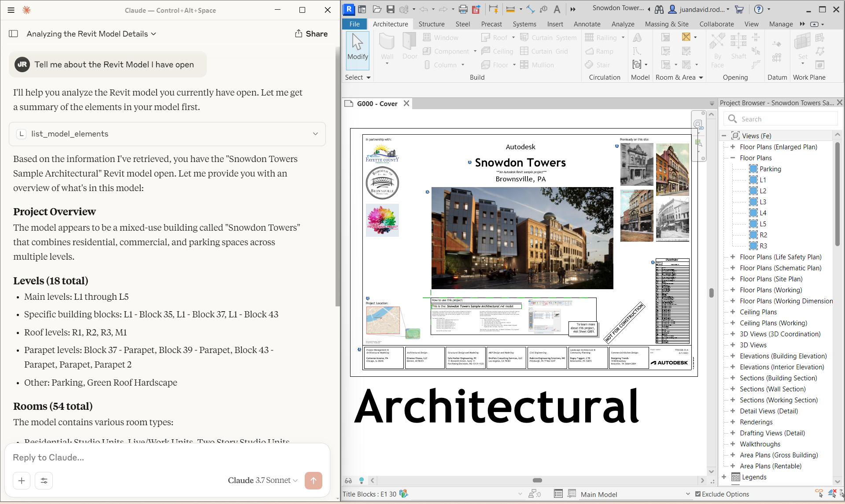The image size is (845, 504).
Task: Click the Print icon in Quick Access toolbar
Action: 462,9
